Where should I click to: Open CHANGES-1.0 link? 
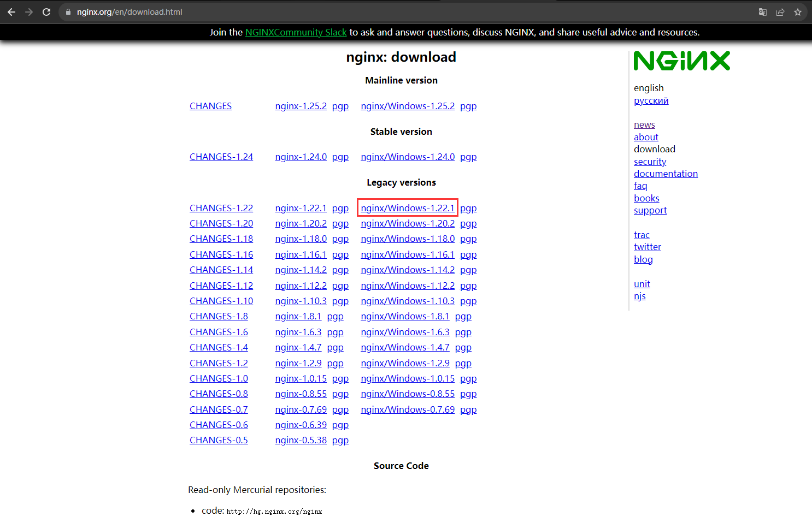coord(219,378)
